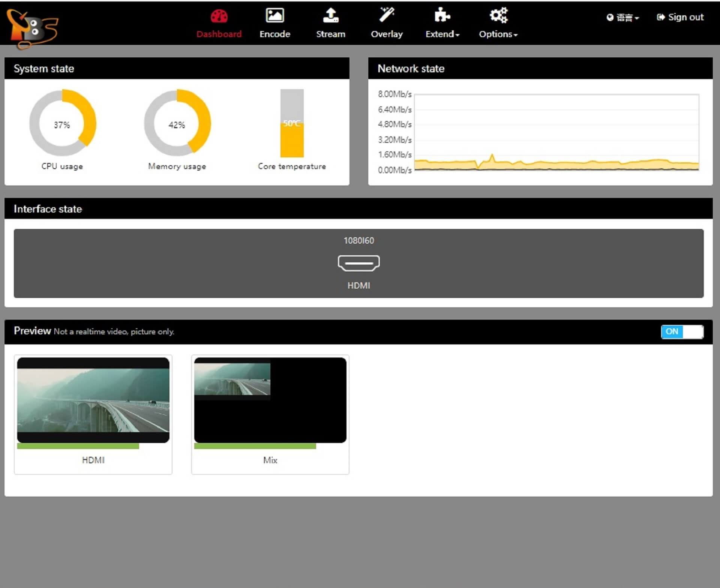The height and width of the screenshot is (588, 720).
Task: Open the HDMI preview thumbnail
Action: coord(93,400)
